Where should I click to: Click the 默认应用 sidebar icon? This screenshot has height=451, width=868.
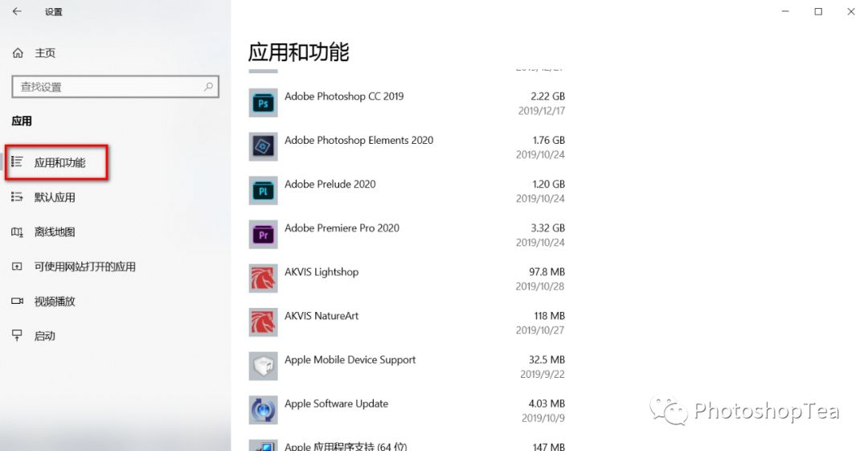click(17, 197)
